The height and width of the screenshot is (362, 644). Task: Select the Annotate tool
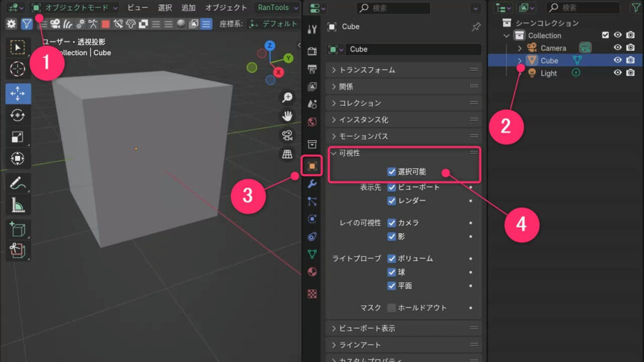18,183
